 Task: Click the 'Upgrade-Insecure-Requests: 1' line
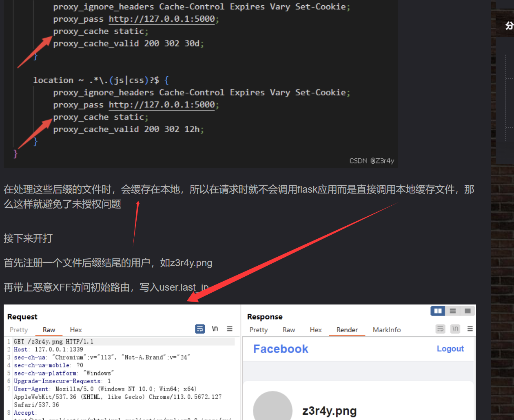click(x=62, y=381)
